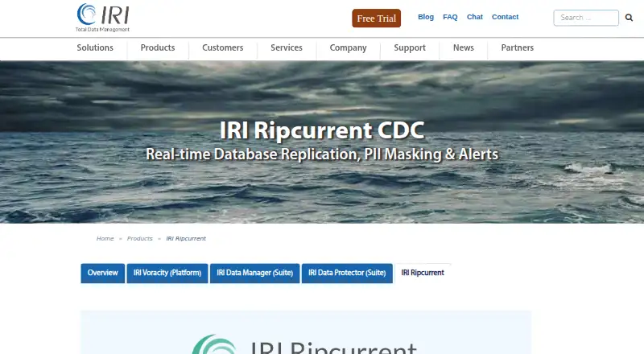The image size is (644, 354).
Task: Switch to IRI Data Protector (Suite) tab
Action: (347, 273)
